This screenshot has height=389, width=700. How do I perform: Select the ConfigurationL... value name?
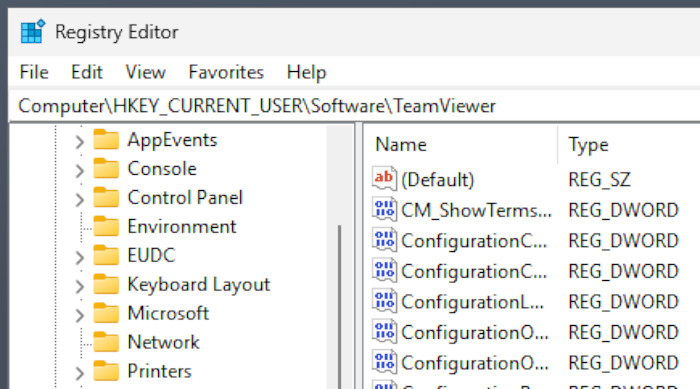[x=472, y=302]
